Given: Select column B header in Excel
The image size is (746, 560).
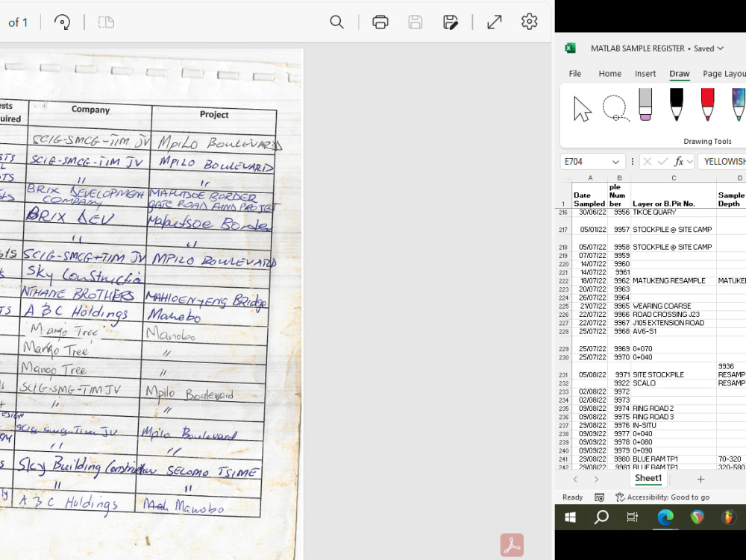Looking at the screenshot, I should pos(619,177).
